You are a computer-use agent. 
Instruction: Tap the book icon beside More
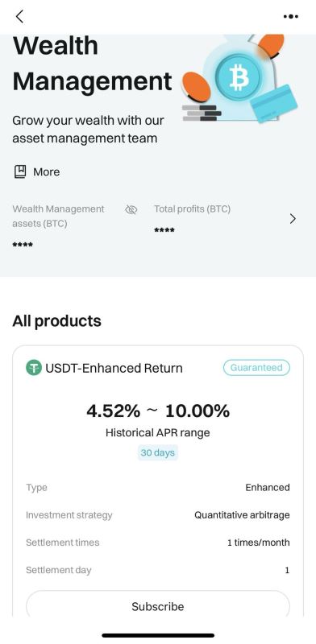(19, 171)
